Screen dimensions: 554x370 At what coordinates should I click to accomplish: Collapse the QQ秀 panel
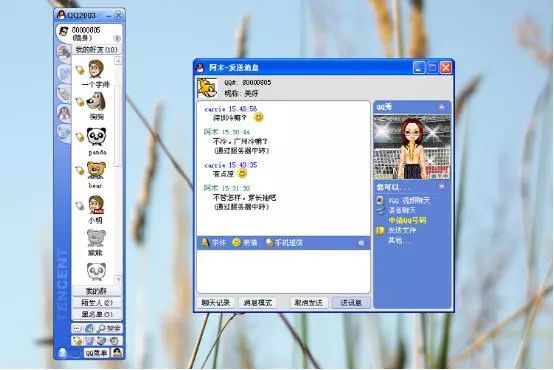[x=442, y=107]
